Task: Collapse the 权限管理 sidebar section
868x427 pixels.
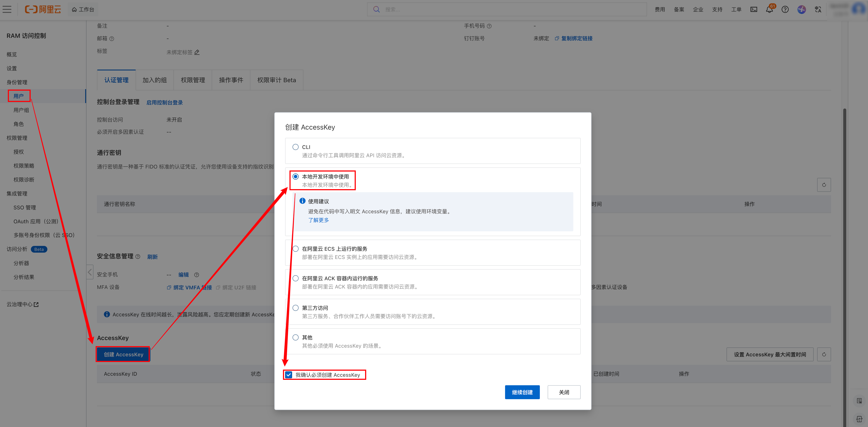Action: [17, 138]
